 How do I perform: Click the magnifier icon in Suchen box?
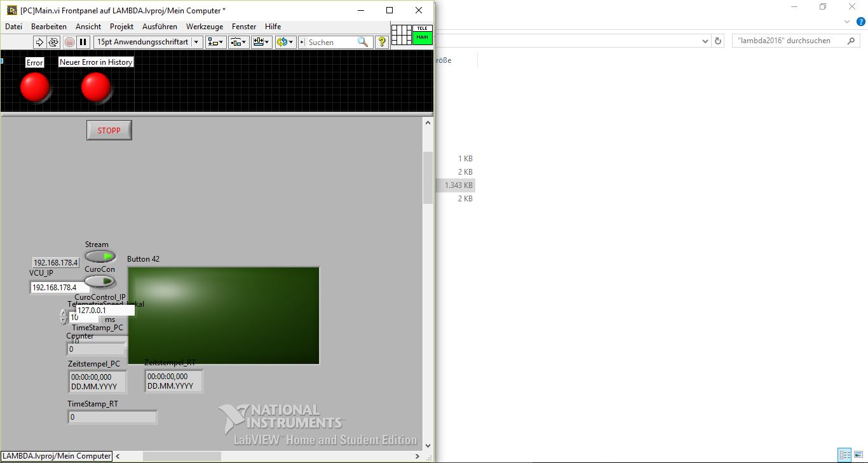click(x=363, y=42)
